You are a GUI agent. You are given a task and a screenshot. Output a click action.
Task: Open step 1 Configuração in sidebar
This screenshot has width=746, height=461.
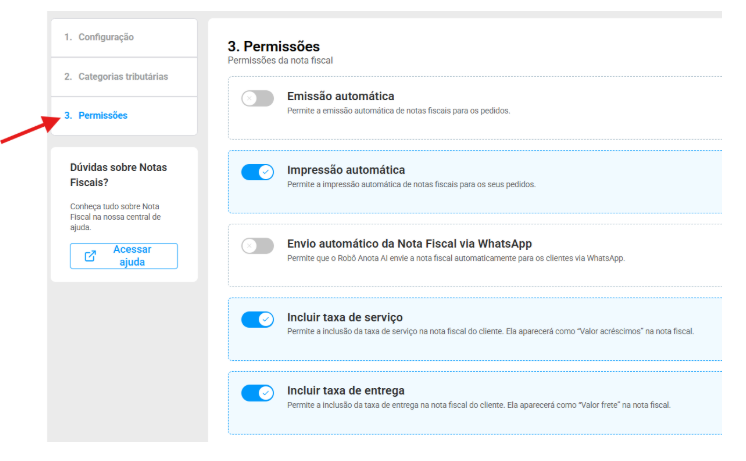coord(105,38)
